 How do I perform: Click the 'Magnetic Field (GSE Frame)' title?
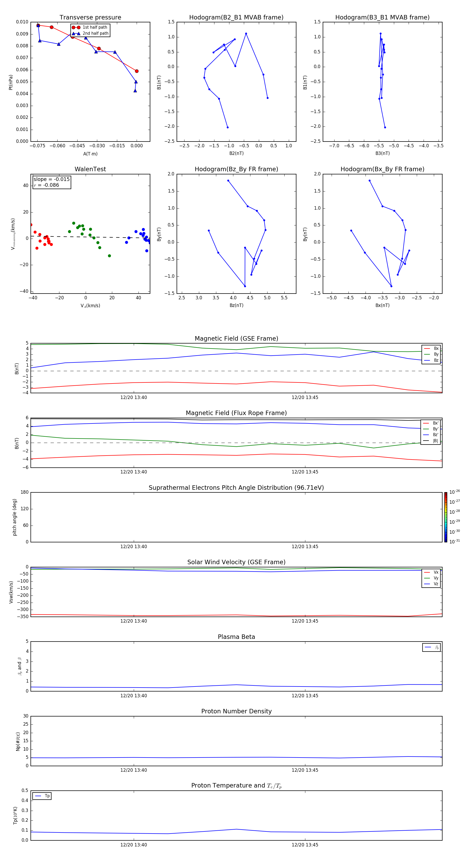tap(236, 339)
